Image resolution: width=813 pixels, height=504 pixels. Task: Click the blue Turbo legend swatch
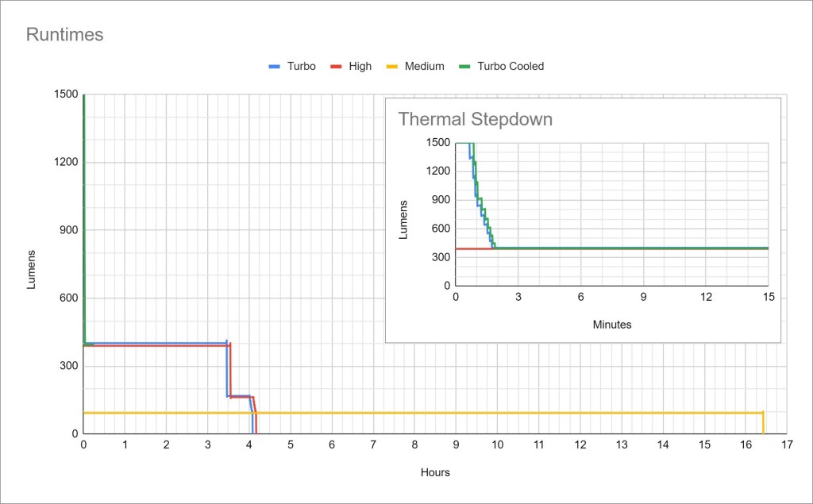275,67
